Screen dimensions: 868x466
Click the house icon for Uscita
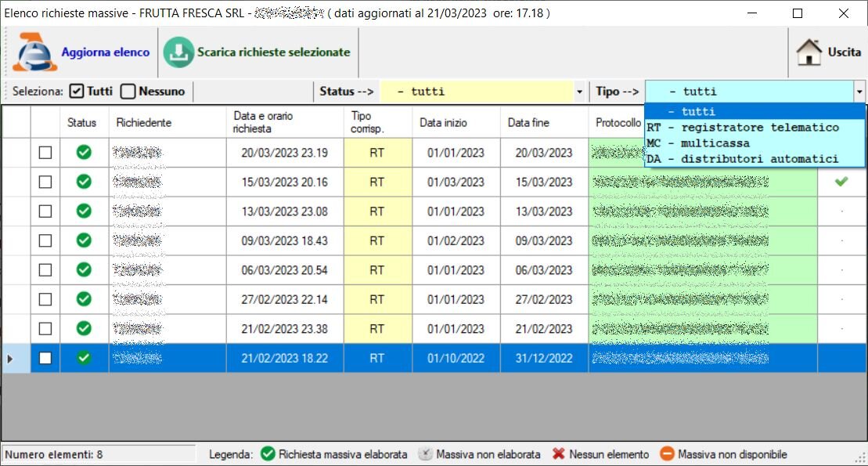809,52
